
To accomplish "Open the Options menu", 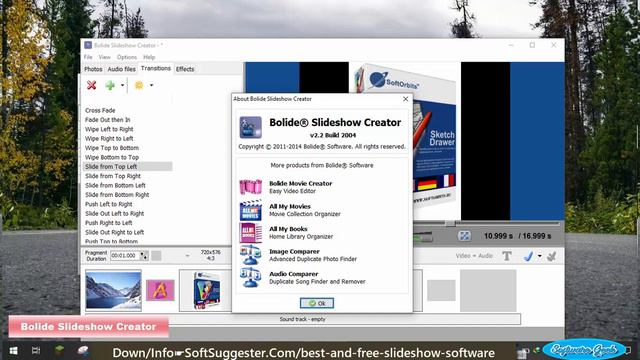I will [x=127, y=57].
